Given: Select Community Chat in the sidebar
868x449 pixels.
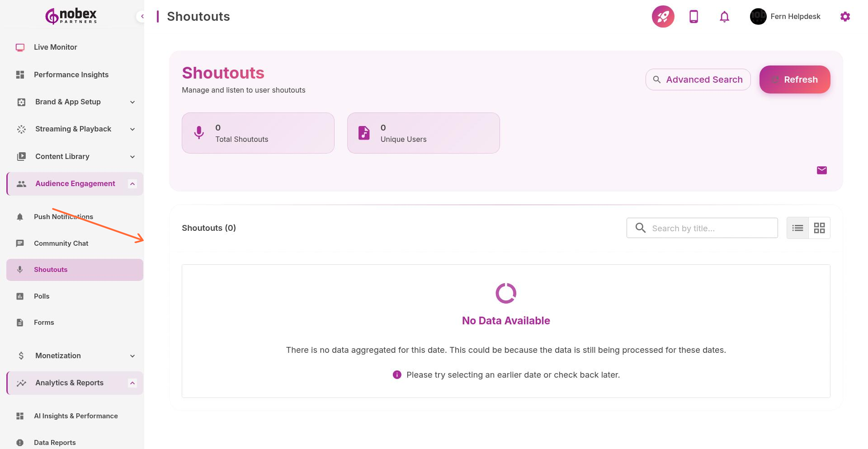Looking at the screenshot, I should [x=61, y=243].
